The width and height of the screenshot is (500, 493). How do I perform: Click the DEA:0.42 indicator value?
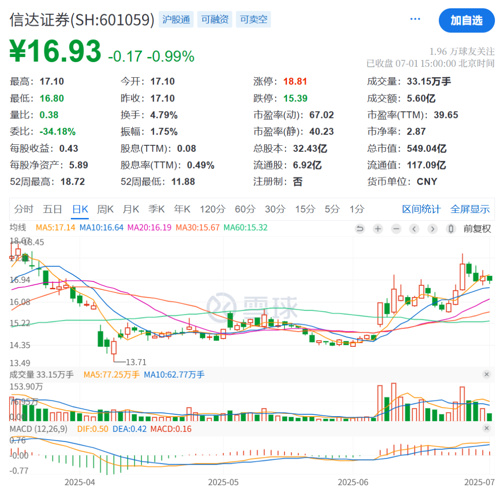pyautogui.click(x=129, y=429)
